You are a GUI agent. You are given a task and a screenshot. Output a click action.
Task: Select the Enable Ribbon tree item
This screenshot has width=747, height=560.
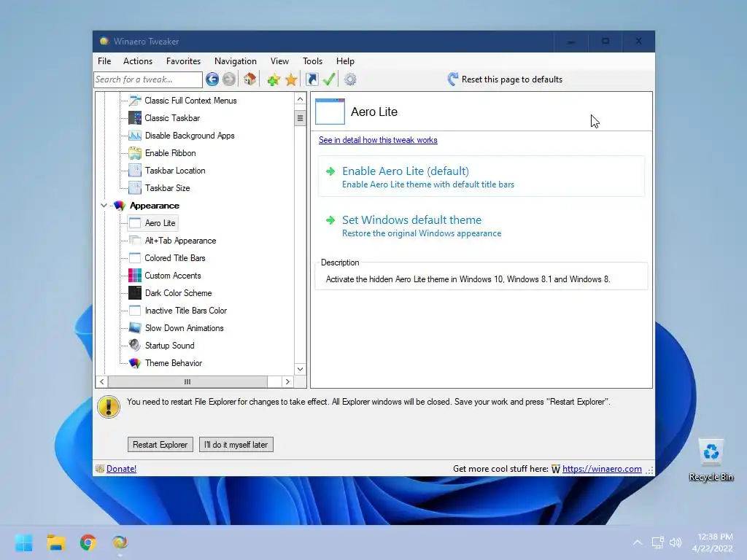[170, 153]
